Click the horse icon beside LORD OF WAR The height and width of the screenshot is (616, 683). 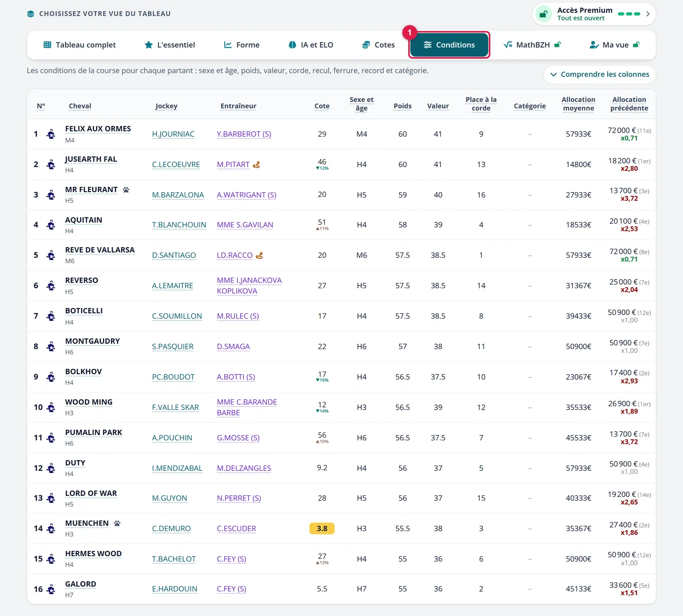(x=51, y=498)
